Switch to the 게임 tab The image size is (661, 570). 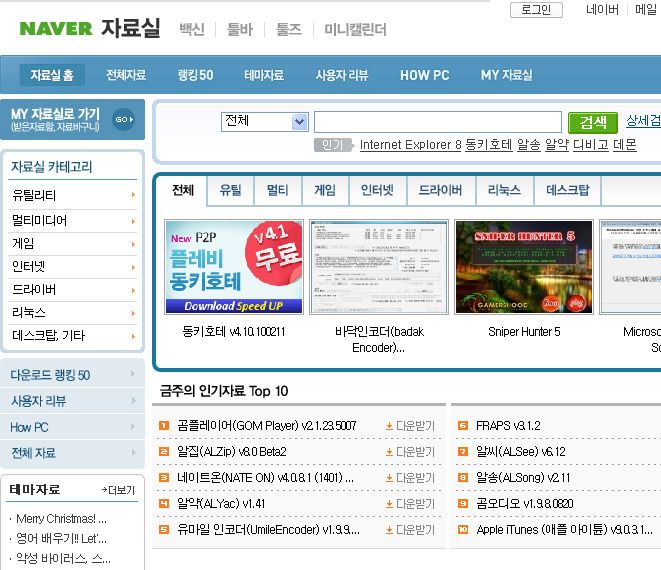click(x=325, y=190)
